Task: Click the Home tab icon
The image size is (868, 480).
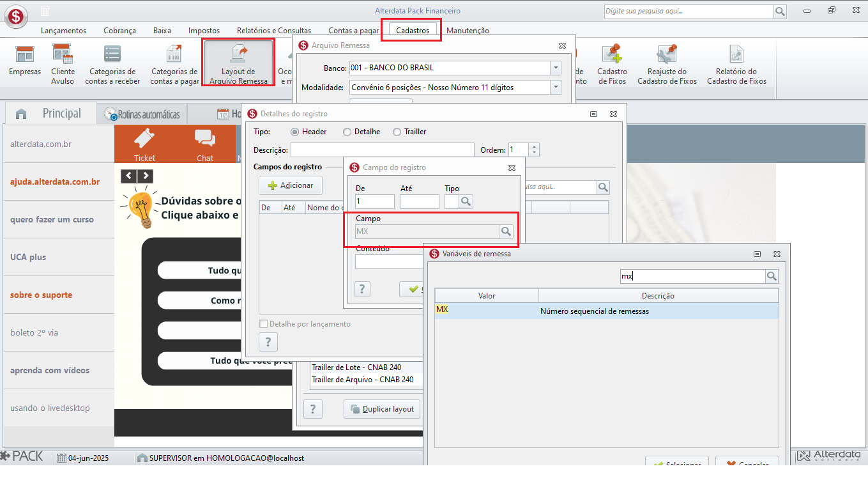Action: (21, 114)
